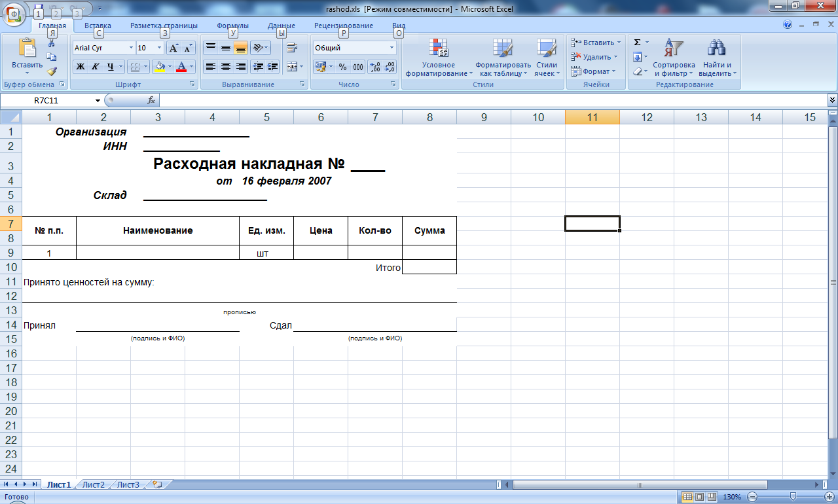Expand the borders dropdown arrow
This screenshot has height=504, width=838.
[145, 66]
